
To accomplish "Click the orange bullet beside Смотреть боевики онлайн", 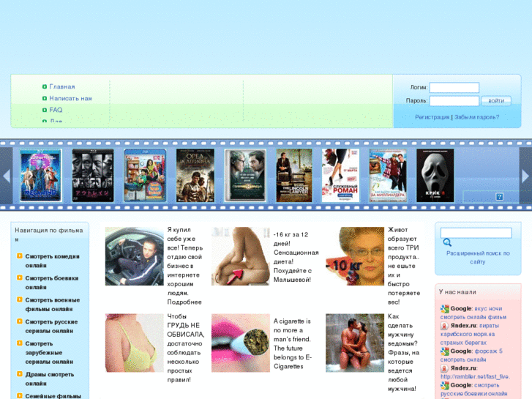I will click(20, 277).
